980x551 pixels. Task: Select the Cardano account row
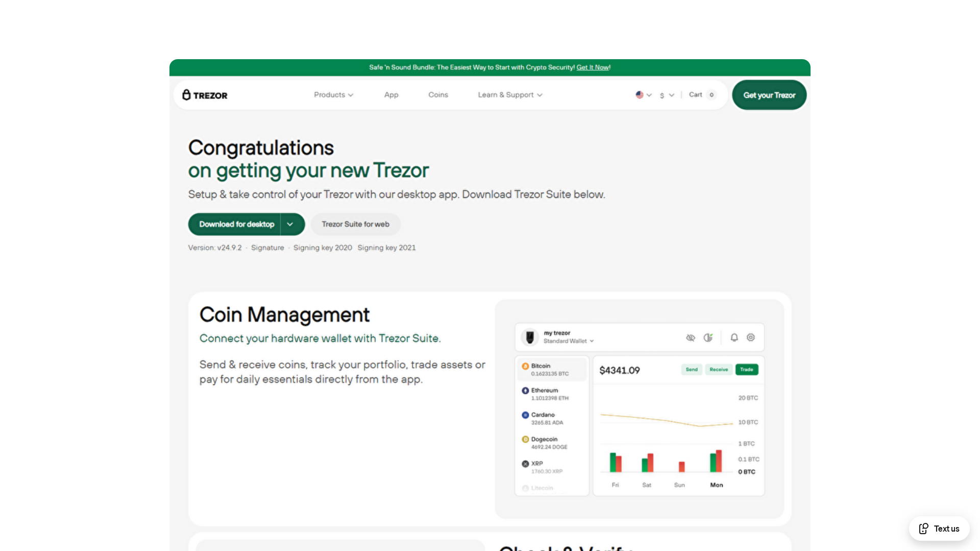click(552, 418)
